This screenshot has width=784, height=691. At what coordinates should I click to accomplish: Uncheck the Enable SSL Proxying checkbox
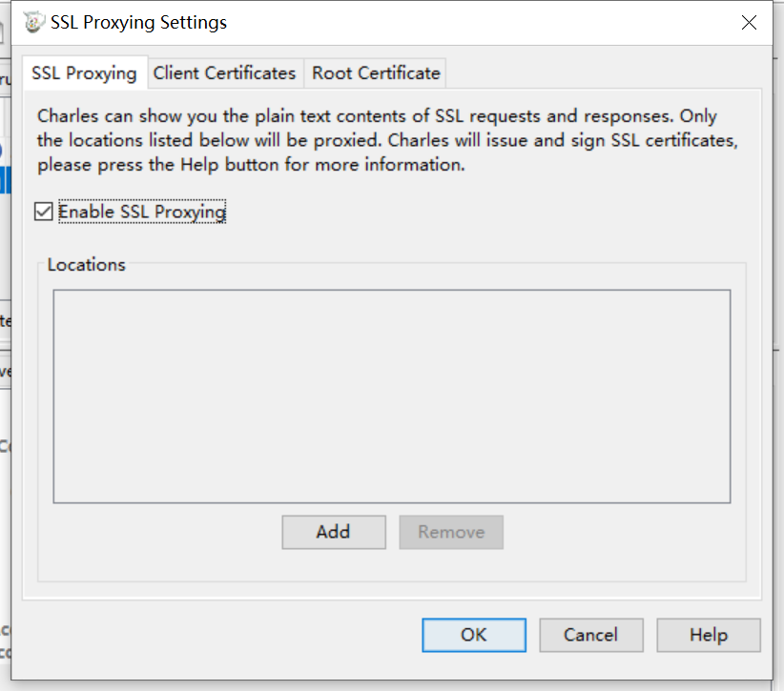coord(44,212)
